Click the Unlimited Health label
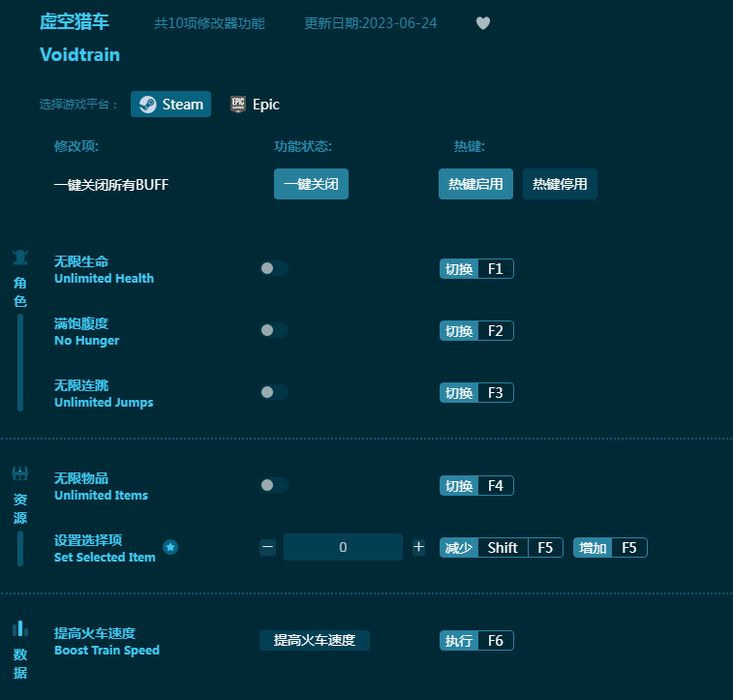 [104, 279]
